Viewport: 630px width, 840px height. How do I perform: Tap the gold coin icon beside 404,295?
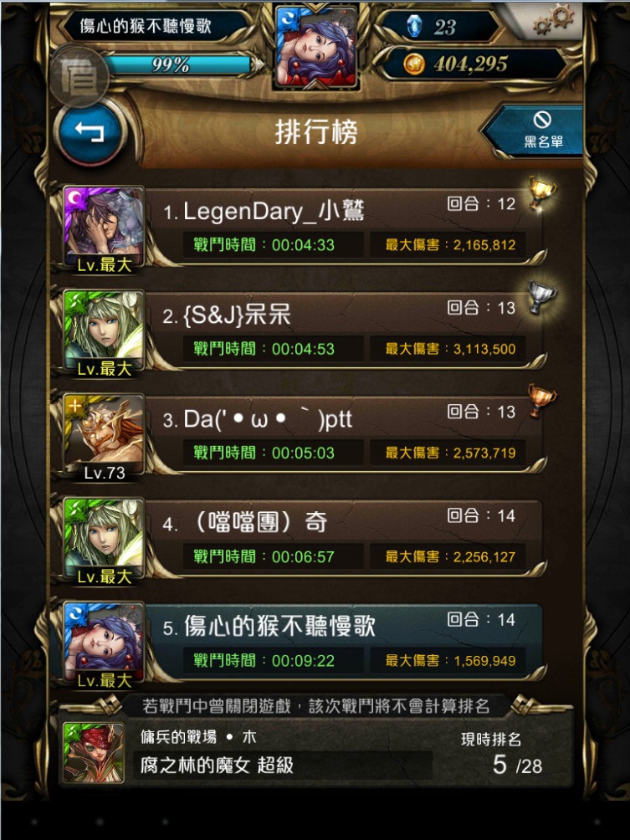413,64
